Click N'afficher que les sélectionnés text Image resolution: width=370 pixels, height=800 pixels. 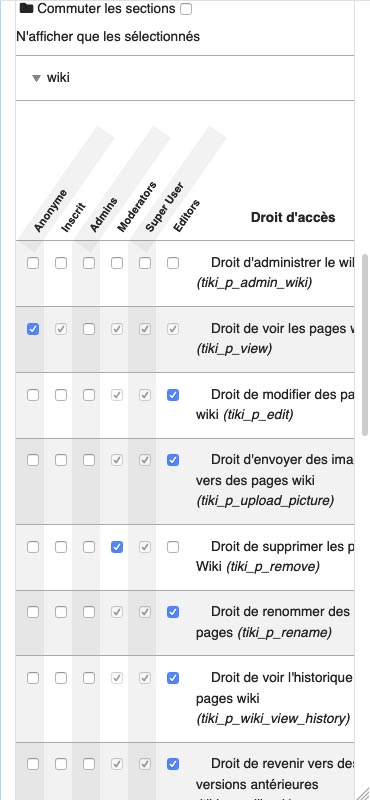108,37
